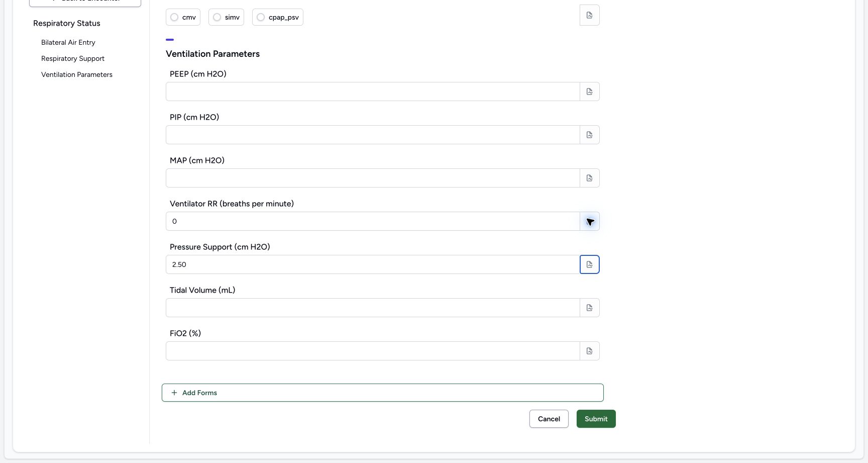This screenshot has width=868, height=463.
Task: Click the PEEP (cm H2O) input field
Action: point(373,91)
